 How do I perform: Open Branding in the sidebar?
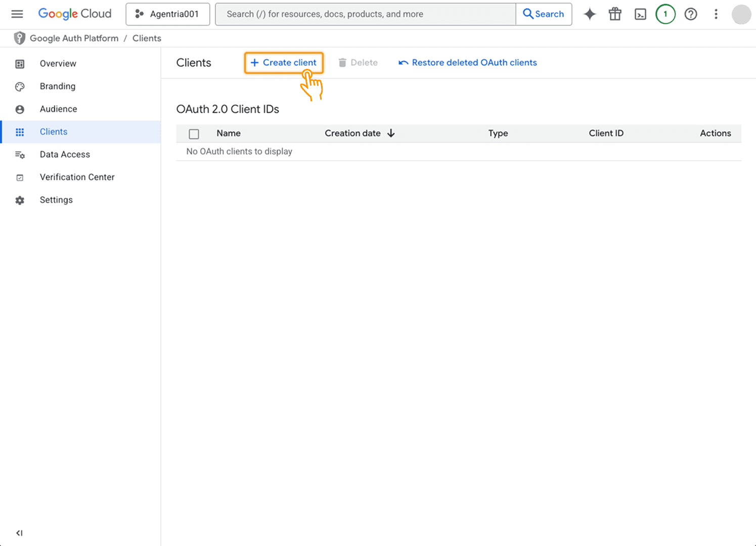pos(80,86)
